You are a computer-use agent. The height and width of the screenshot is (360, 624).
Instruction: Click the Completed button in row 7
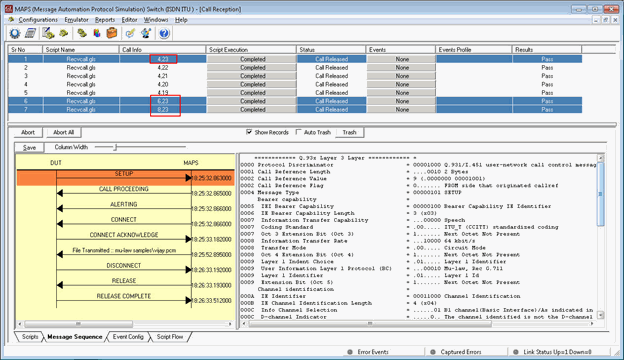252,109
